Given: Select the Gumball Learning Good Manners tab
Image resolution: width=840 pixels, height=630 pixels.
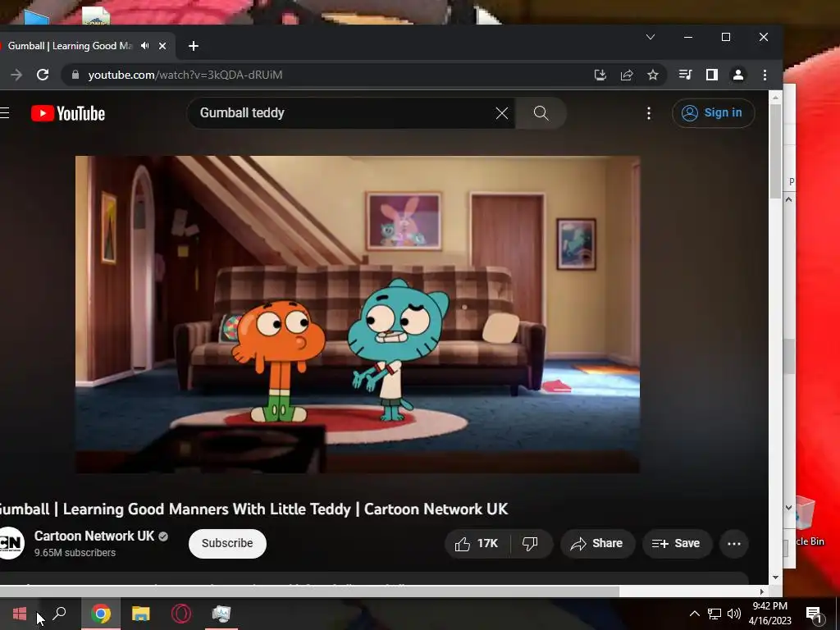Looking at the screenshot, I should coord(70,46).
